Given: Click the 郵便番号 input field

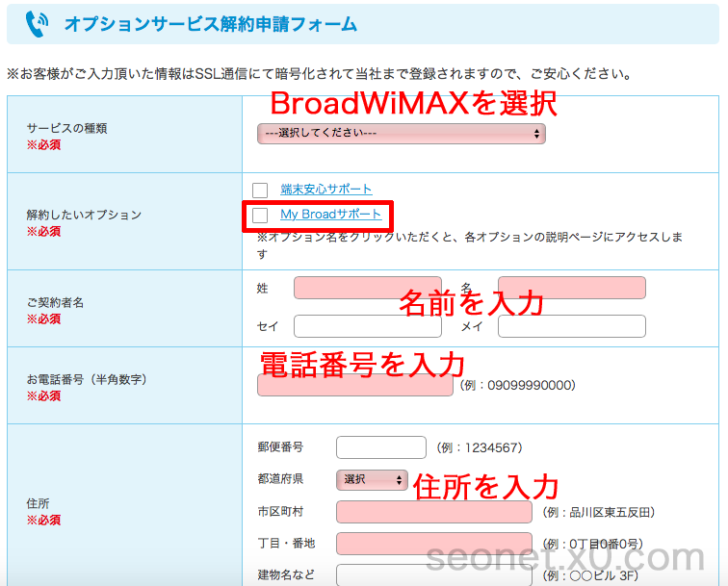Looking at the screenshot, I should (x=381, y=447).
